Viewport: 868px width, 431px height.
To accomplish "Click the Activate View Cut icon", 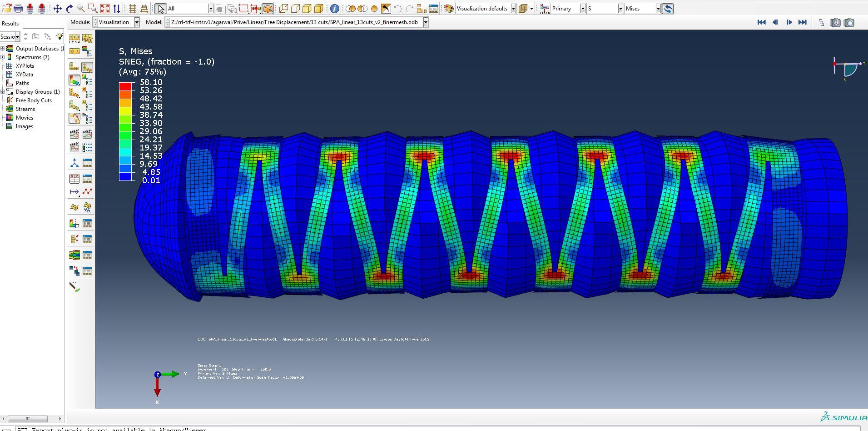I will click(x=74, y=223).
